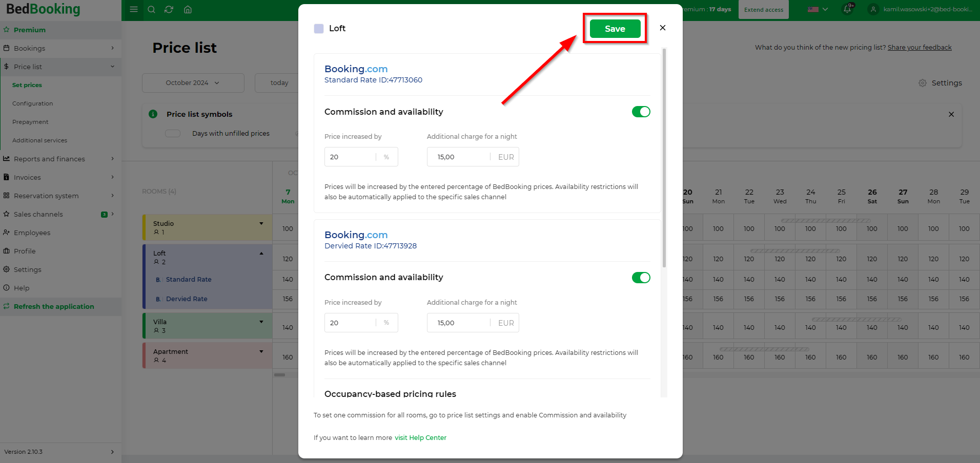Viewport: 980px width, 463px height.
Task: Expand the Reports and finances submenu chevron
Action: click(x=112, y=159)
